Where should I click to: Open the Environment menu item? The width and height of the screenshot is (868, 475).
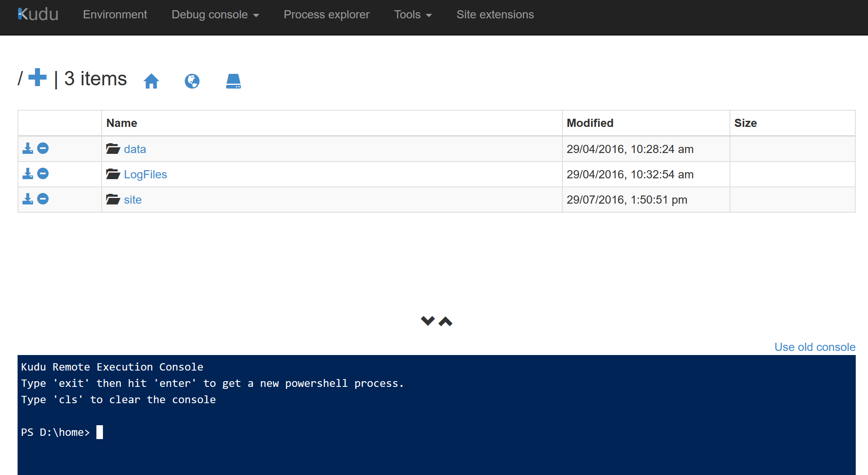pos(115,15)
